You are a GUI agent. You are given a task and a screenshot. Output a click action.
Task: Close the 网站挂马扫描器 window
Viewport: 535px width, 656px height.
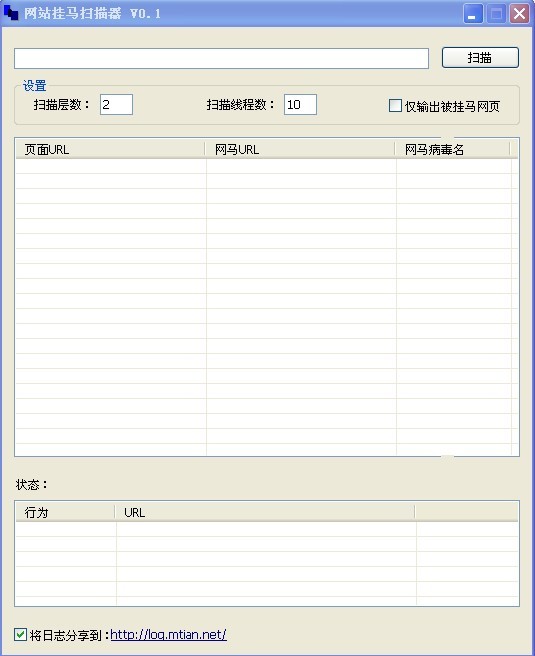click(x=520, y=14)
